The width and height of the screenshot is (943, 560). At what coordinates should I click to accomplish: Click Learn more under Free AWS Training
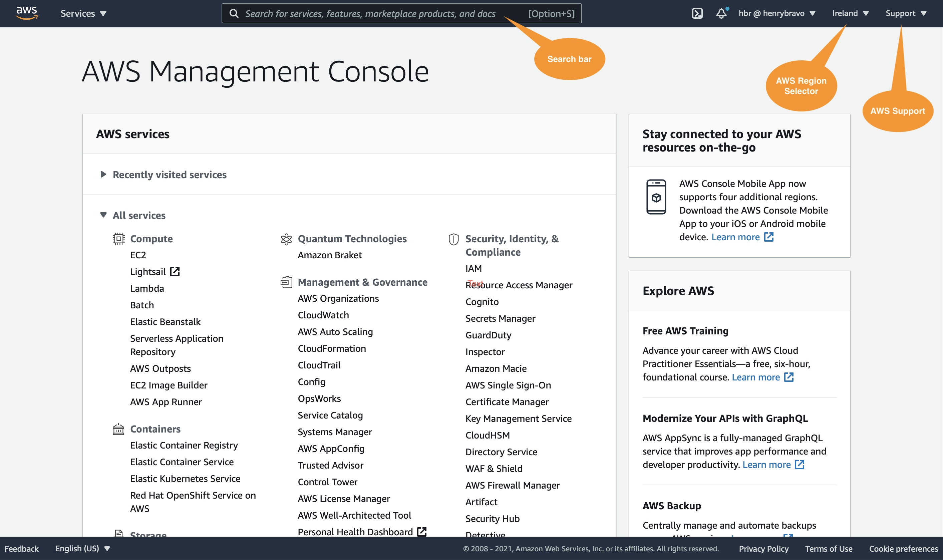click(755, 377)
